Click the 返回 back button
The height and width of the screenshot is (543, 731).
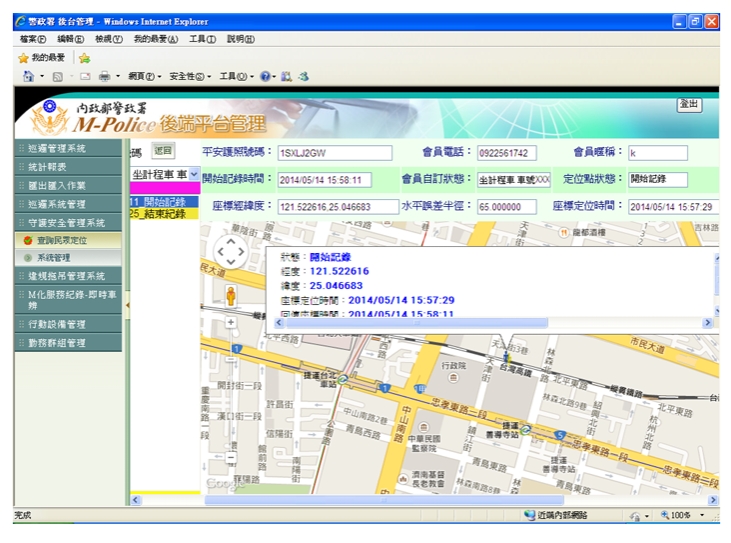163,151
